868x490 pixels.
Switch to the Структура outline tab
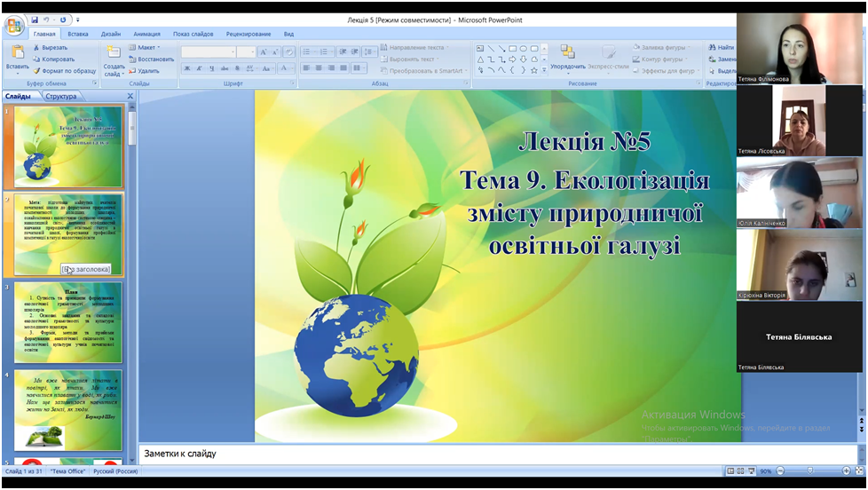61,96
